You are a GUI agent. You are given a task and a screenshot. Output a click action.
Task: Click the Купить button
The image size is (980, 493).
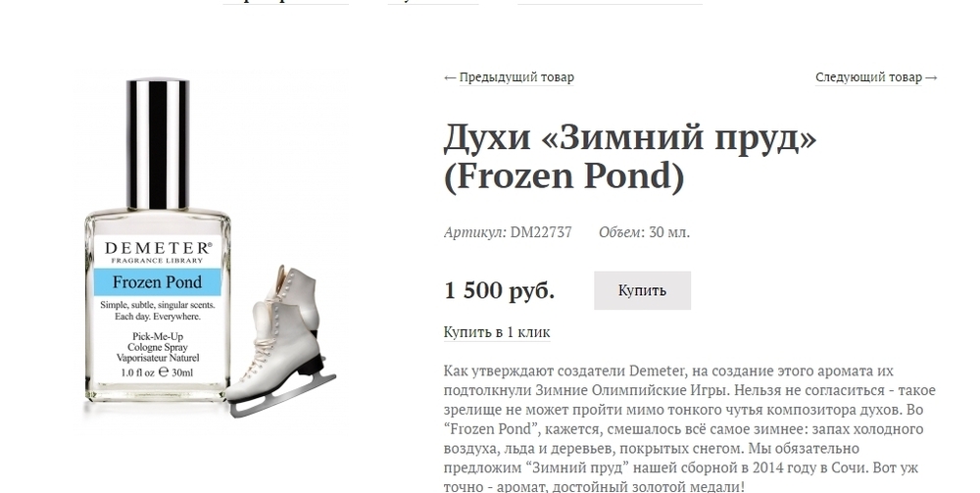[642, 290]
